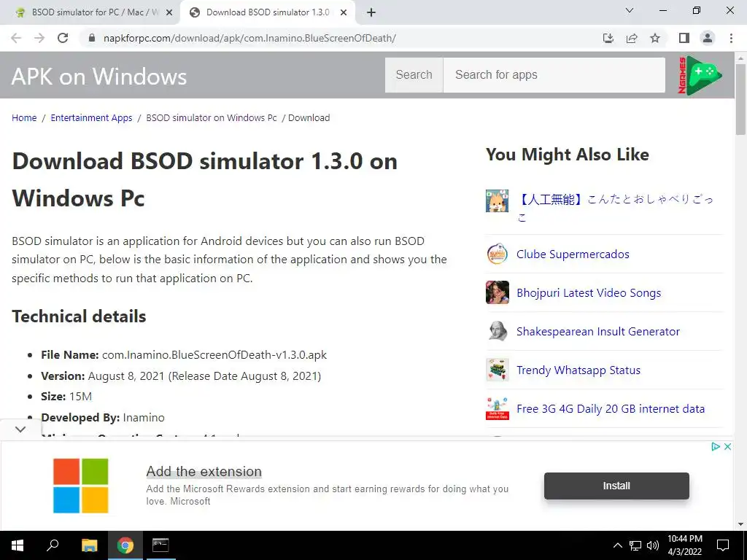Open the browser side panel

(x=684, y=38)
